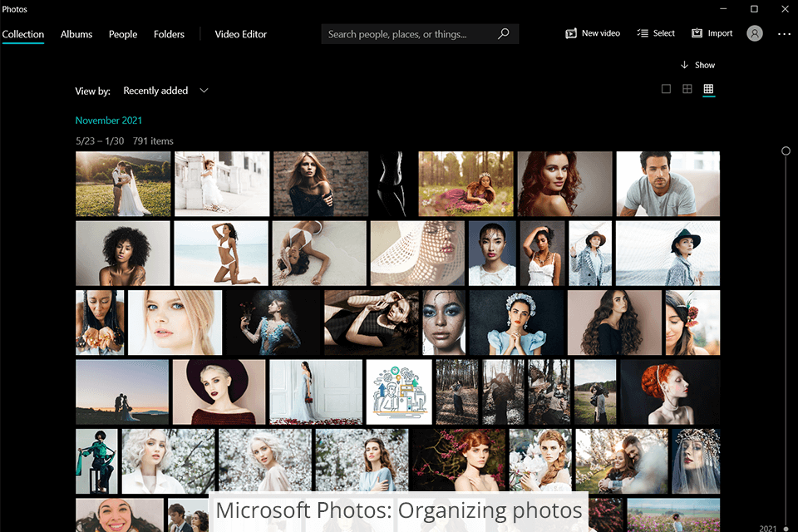Screen dimensions: 798x532
Task: Open the Collection tab
Action: [23, 34]
